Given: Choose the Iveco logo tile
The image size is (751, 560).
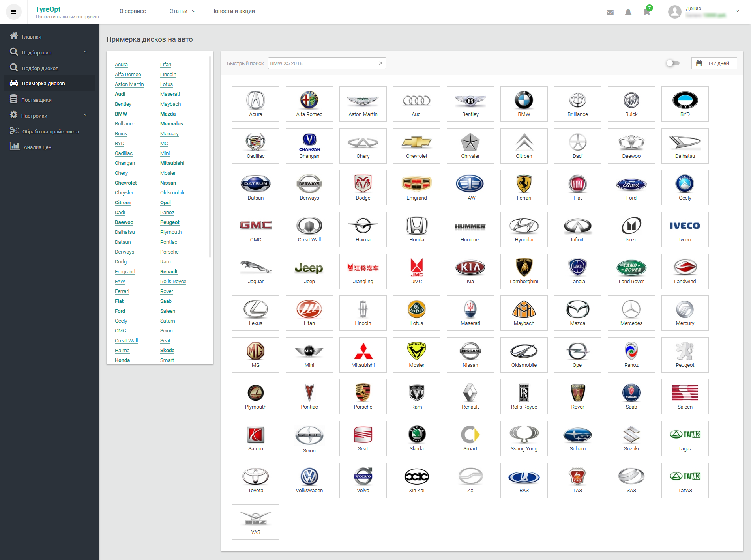Looking at the screenshot, I should (685, 230).
